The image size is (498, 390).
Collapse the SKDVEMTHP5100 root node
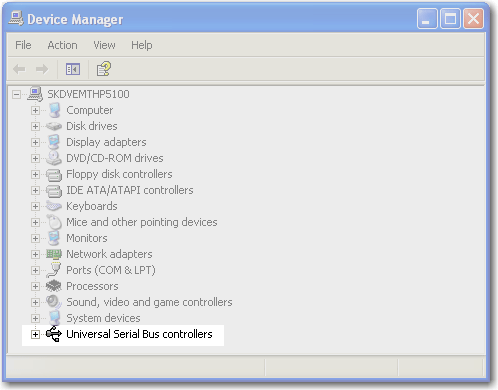pyautogui.click(x=16, y=94)
